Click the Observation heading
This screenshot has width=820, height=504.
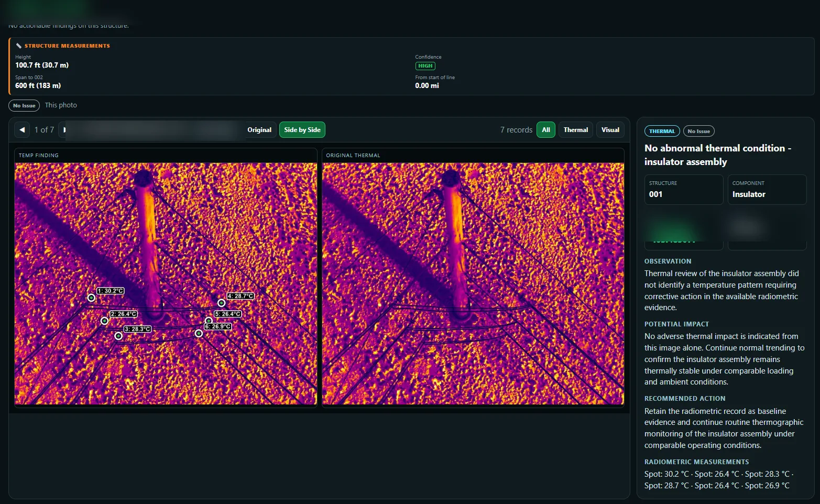click(668, 261)
